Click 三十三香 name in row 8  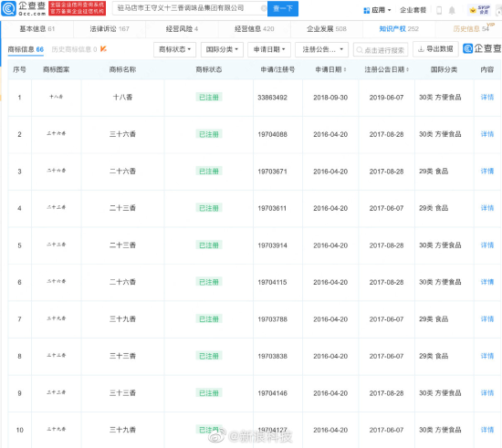pos(122,356)
